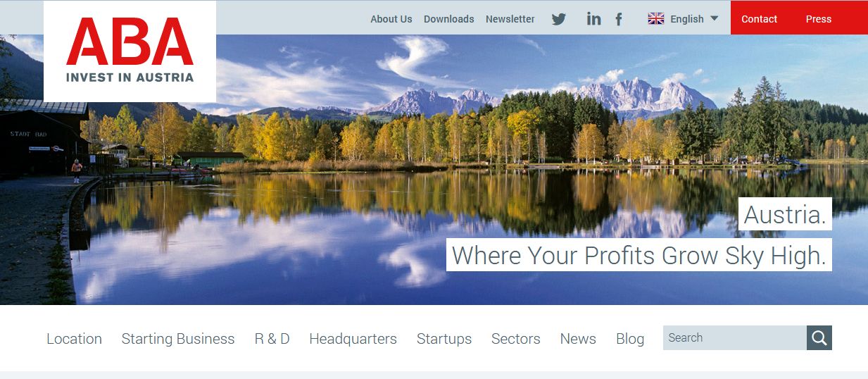This screenshot has width=868, height=379.
Task: Open the Headquarters menu item
Action: [x=353, y=339]
